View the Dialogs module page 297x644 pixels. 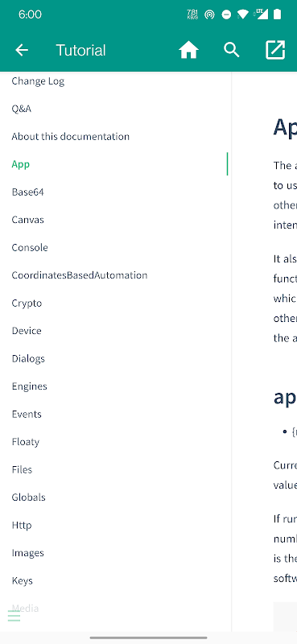(x=28, y=358)
